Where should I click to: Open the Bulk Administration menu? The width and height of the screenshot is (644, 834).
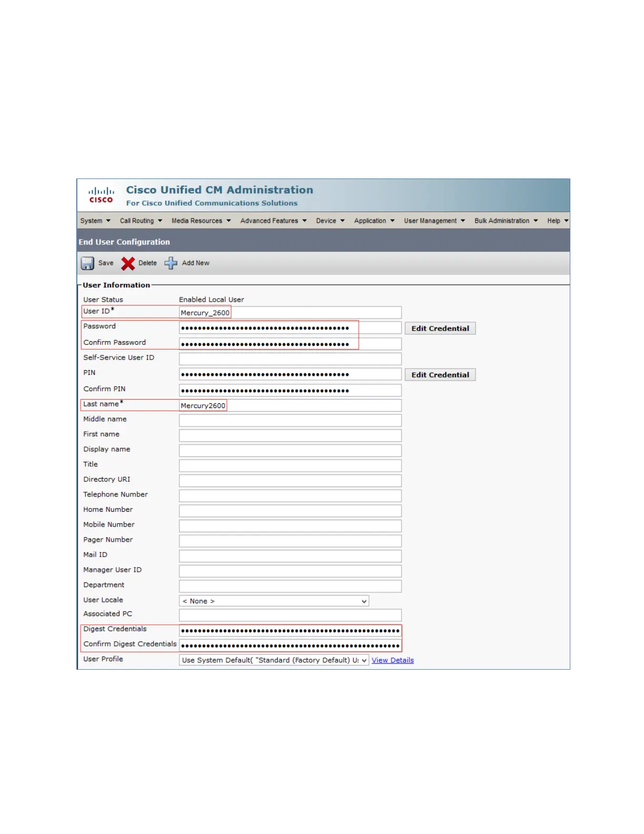[x=506, y=221]
